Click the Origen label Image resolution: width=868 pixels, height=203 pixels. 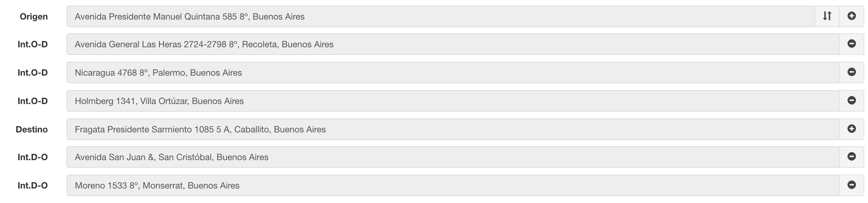click(x=34, y=17)
